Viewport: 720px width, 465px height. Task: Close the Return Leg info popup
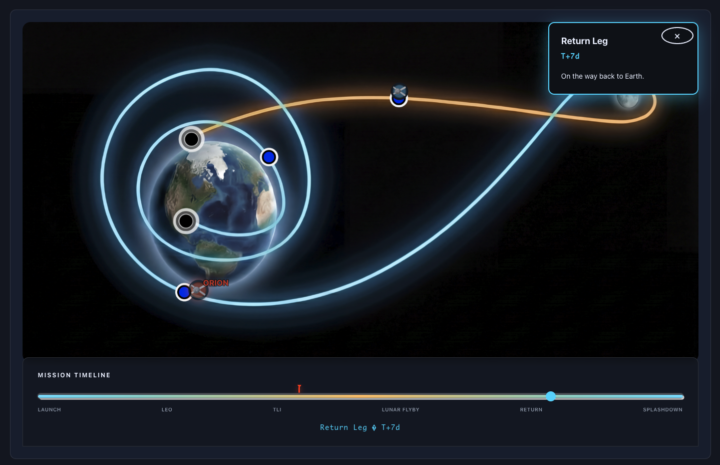(x=677, y=36)
